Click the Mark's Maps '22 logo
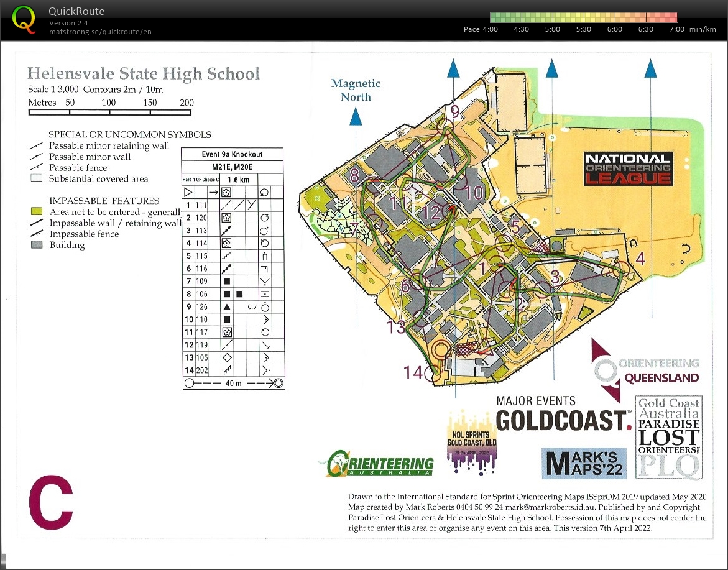728x570 pixels. coord(583,463)
